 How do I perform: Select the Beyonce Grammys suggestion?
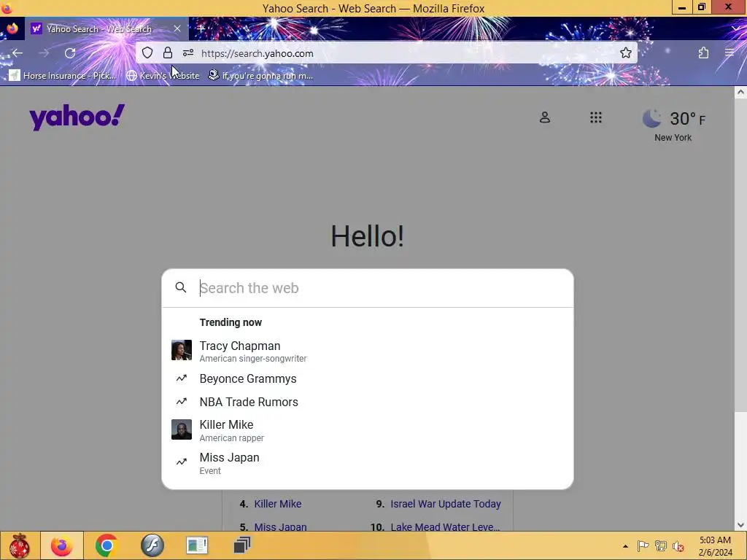point(368,378)
